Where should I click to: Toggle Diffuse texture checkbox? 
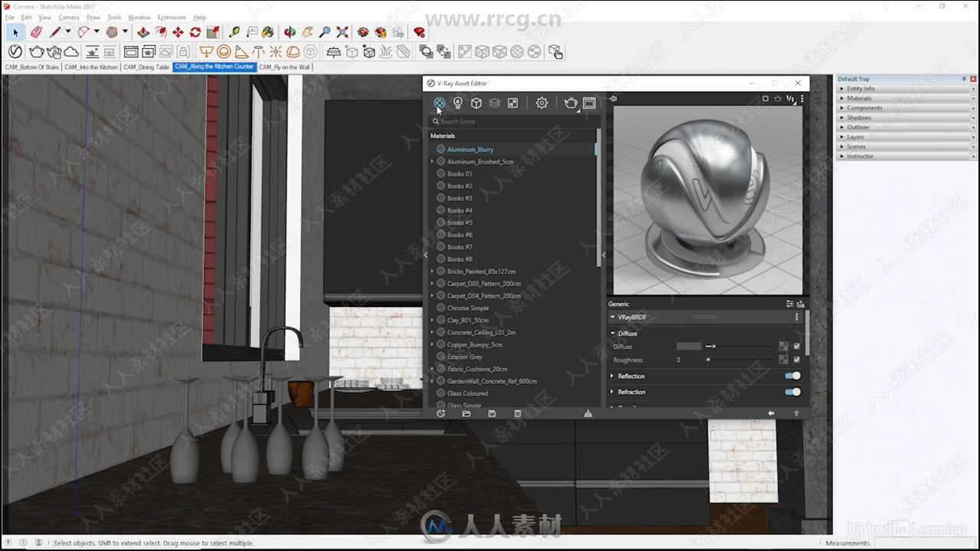tap(797, 347)
